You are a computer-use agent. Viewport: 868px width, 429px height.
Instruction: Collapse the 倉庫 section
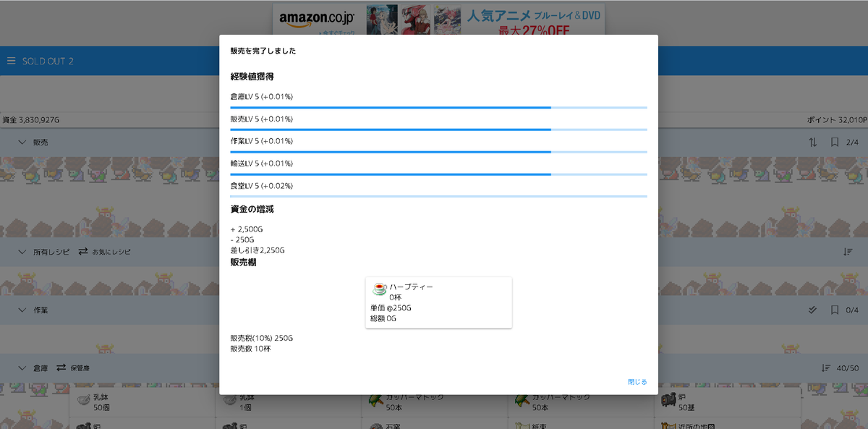(22, 368)
